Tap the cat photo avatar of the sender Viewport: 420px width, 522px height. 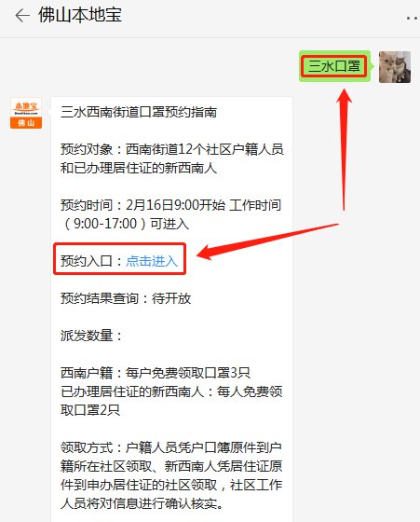pyautogui.click(x=395, y=67)
